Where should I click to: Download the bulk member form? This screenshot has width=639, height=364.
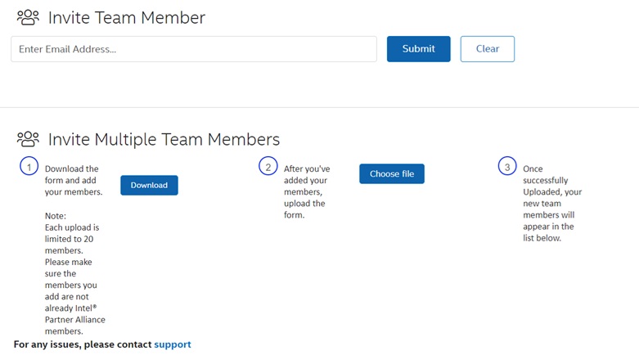[x=149, y=185]
